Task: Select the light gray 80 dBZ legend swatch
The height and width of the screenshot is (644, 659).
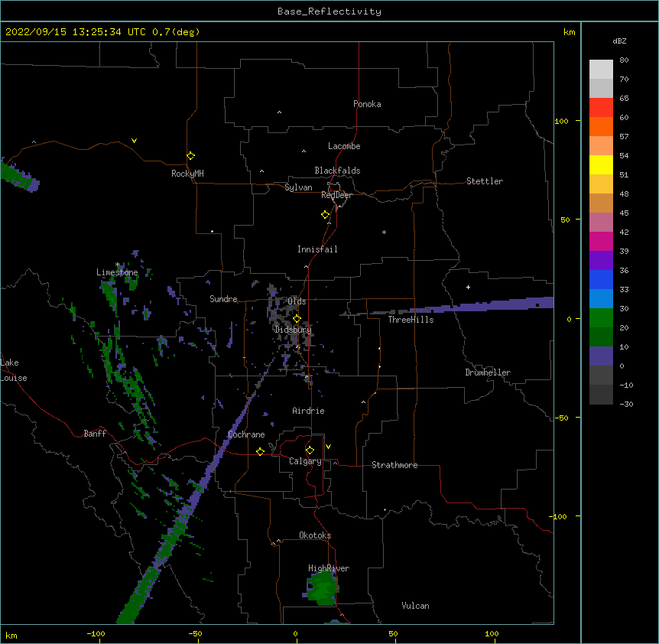Action: coord(601,69)
